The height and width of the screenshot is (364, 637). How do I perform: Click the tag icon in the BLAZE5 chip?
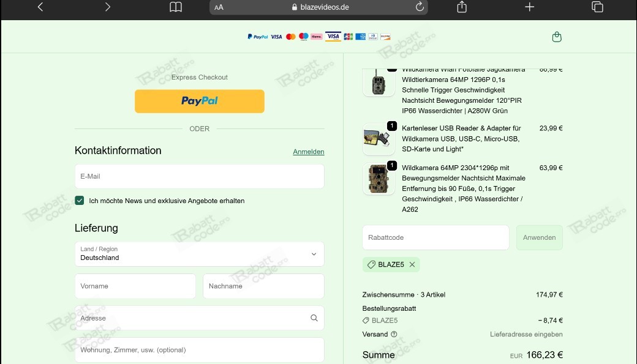point(371,264)
